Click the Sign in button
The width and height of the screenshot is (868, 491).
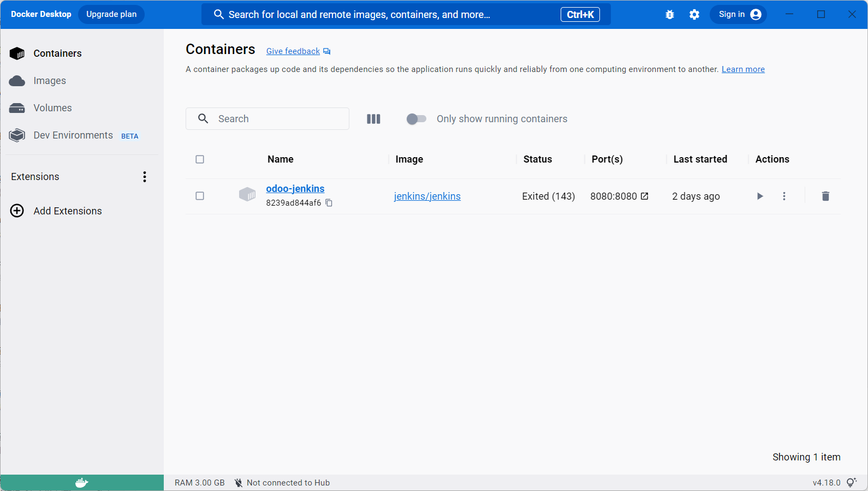coord(738,14)
